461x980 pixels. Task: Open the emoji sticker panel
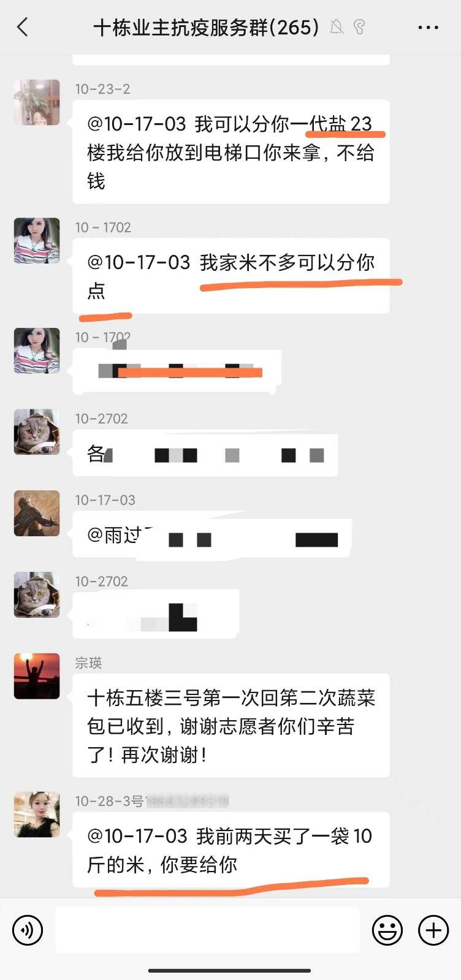[x=387, y=930]
